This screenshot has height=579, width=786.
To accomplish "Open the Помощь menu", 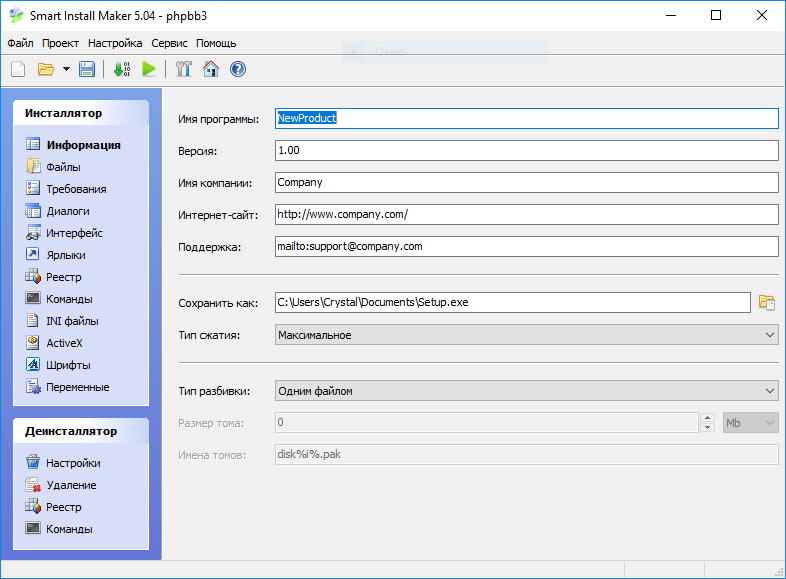I will tap(216, 43).
